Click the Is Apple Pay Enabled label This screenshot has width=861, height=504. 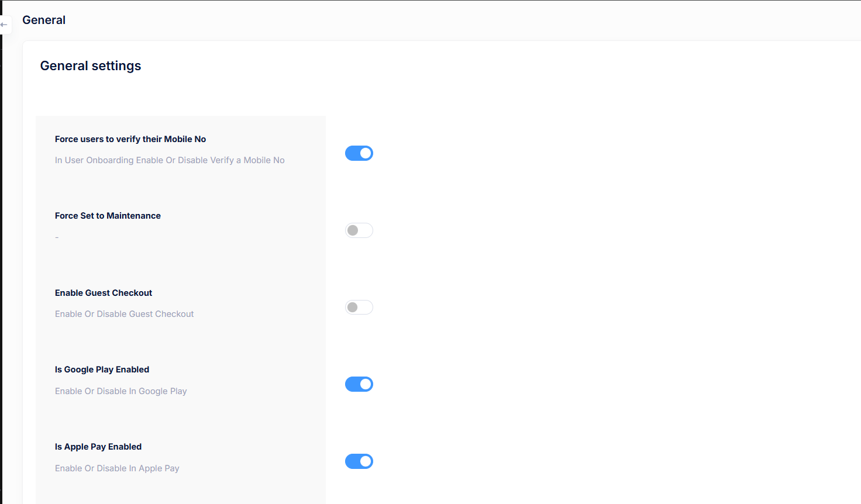[x=98, y=446]
